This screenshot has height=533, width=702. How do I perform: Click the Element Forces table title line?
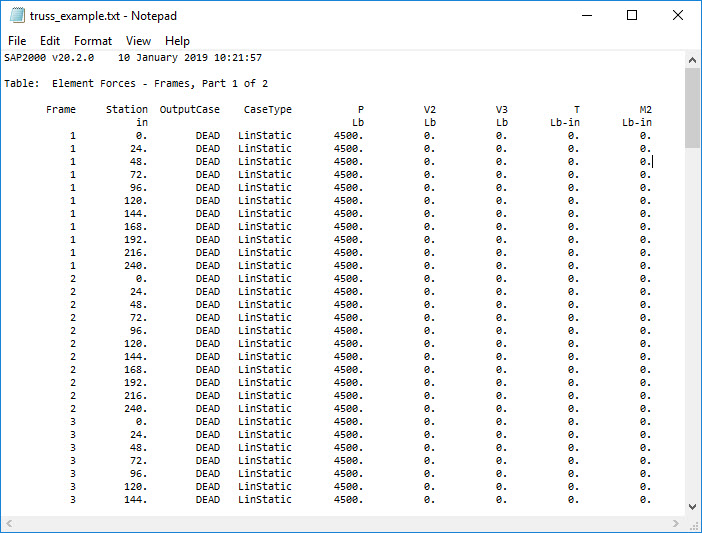point(136,84)
